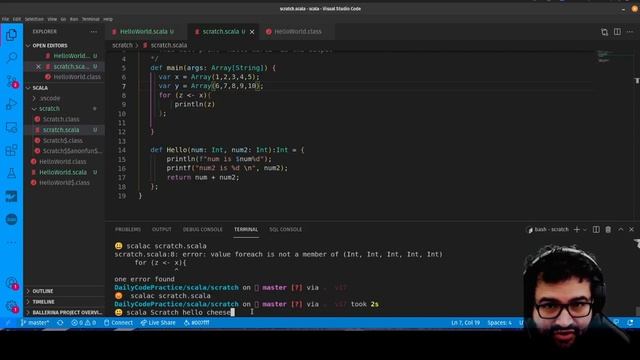Create a new terminal with plus icon
This screenshot has width=640, height=360.
577,229
